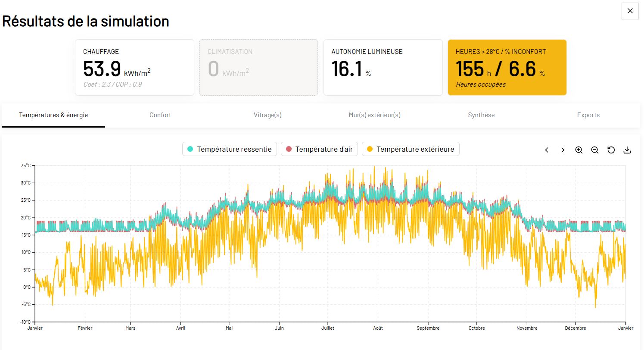Reset the chart zoom
This screenshot has width=644, height=350.
[611, 150]
